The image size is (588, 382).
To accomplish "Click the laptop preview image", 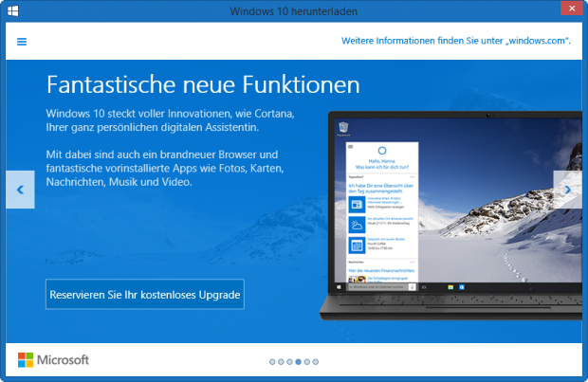I will click(x=450, y=215).
